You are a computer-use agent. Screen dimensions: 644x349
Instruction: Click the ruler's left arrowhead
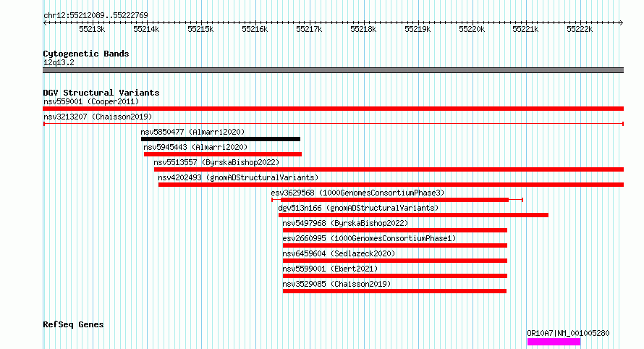[45, 23]
